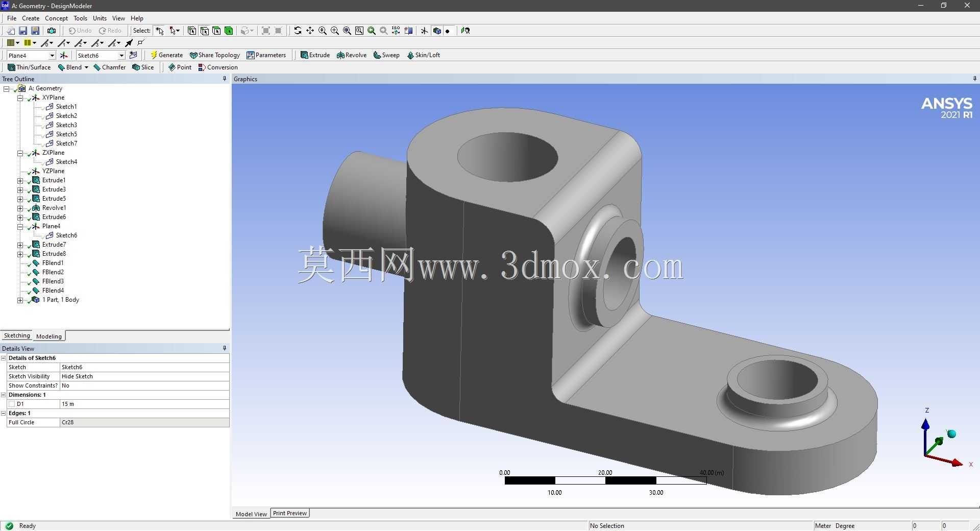The width and height of the screenshot is (980, 531).
Task: Click the Share Topology button
Action: (x=214, y=55)
